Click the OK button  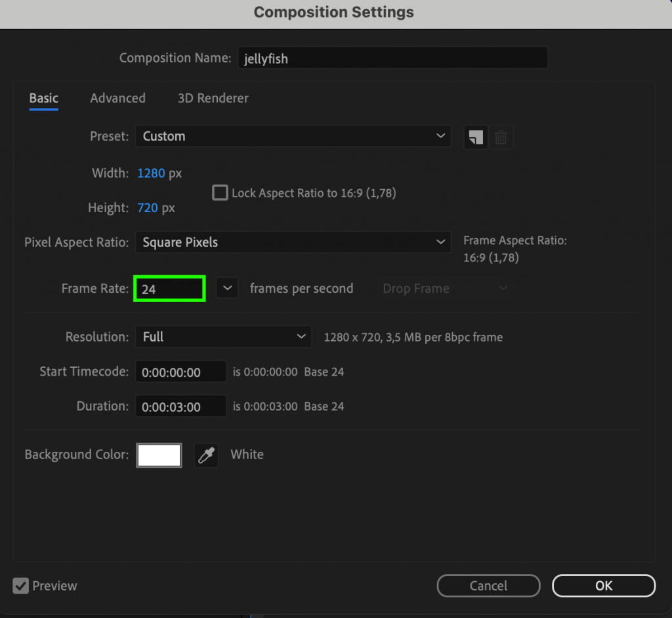tap(603, 586)
